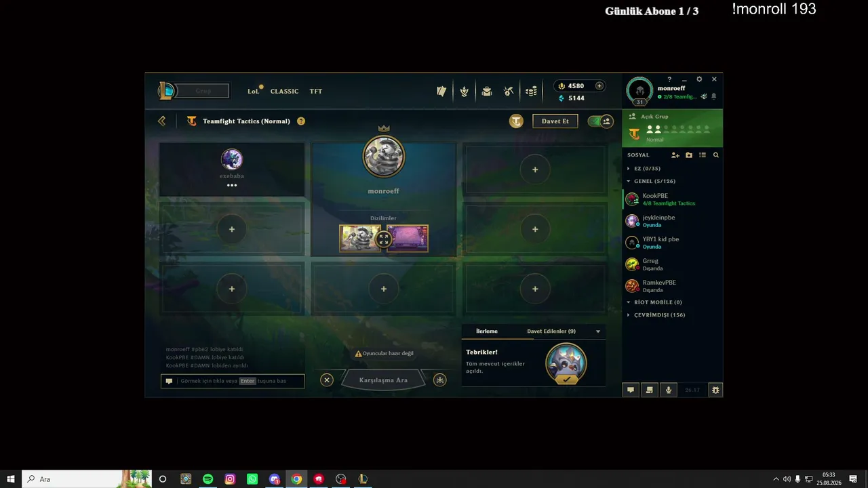Viewport: 868px width, 488px height.
Task: Click the reward icon in Tebrikler panel
Action: pyautogui.click(x=566, y=364)
